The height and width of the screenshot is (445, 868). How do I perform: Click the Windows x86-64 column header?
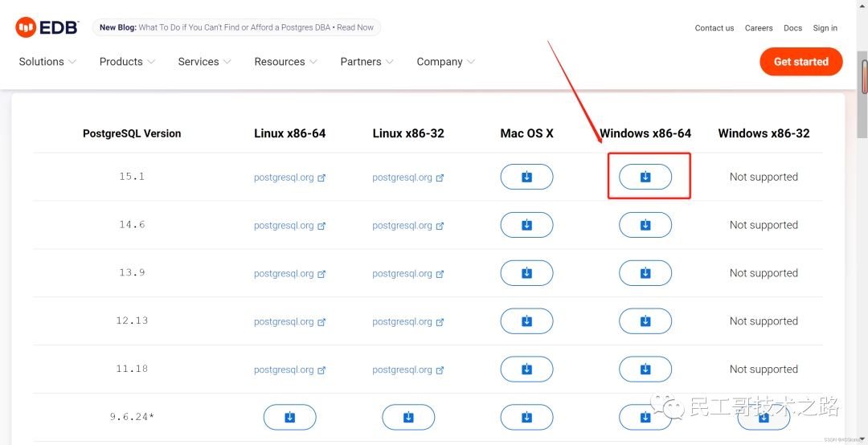tap(645, 133)
